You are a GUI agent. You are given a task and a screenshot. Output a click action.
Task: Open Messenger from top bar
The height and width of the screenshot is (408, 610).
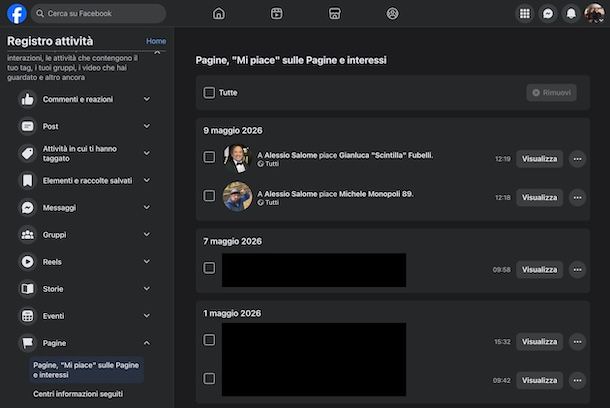click(548, 14)
